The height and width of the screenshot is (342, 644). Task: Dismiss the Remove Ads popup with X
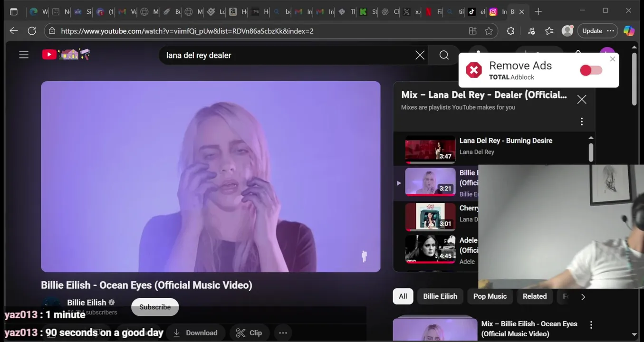click(613, 59)
